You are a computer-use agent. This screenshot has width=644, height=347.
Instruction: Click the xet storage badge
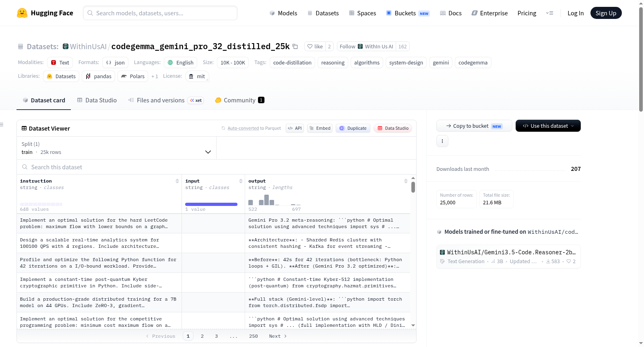click(x=196, y=100)
